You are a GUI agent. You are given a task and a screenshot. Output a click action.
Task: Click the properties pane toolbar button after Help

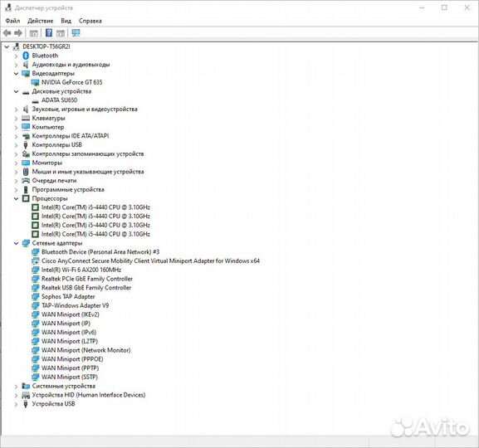click(61, 33)
